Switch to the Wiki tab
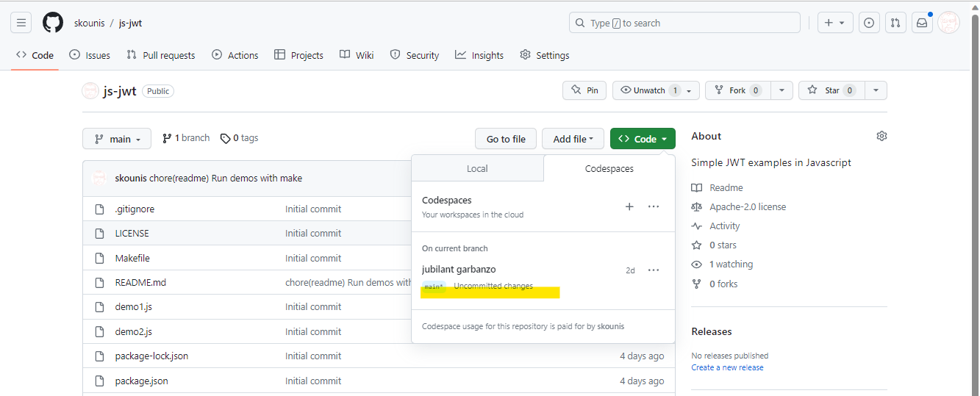Image resolution: width=980 pixels, height=396 pixels. 357,55
